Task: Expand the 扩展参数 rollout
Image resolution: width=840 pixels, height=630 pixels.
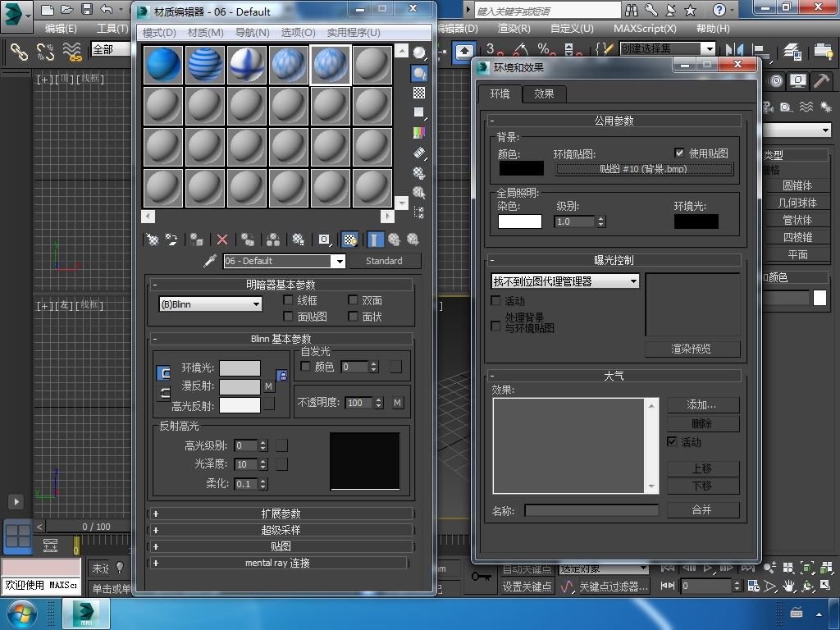Action: point(281,514)
